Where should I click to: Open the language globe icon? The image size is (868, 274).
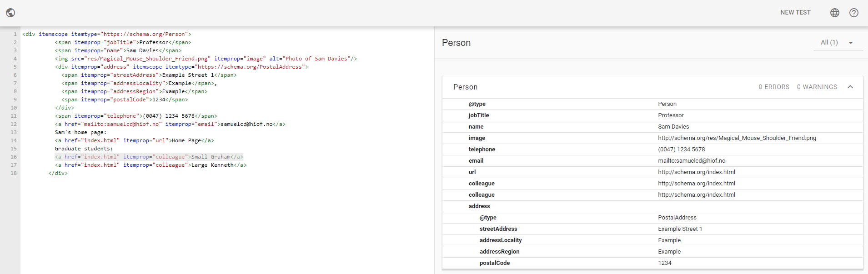[x=835, y=13]
